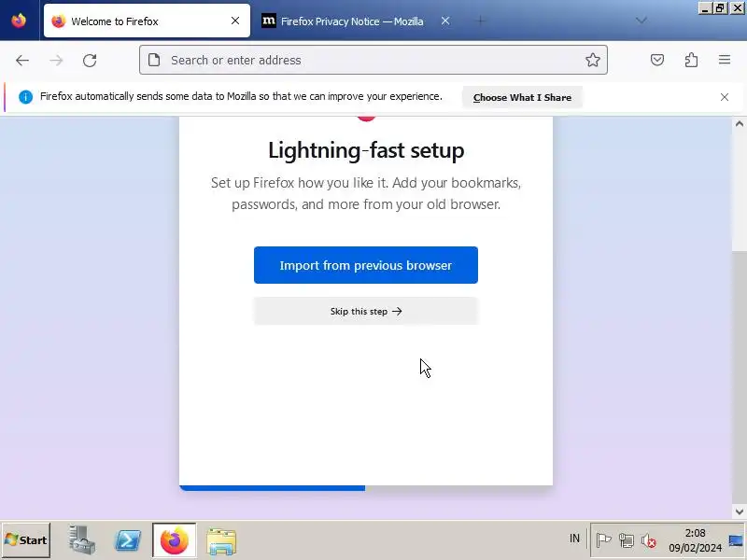The height and width of the screenshot is (560, 747).
Task: Close the Firefox Privacy Notice tab
Action: tap(445, 21)
